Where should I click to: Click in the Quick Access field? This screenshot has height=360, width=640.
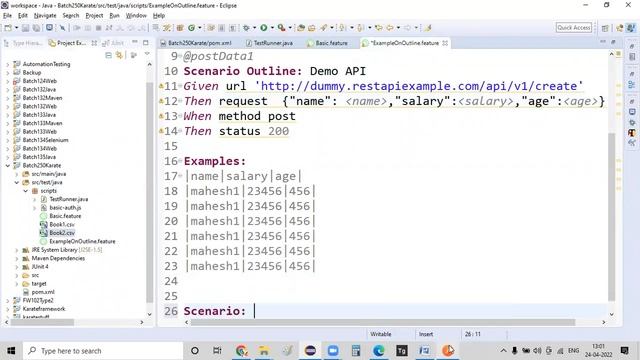[573, 27]
